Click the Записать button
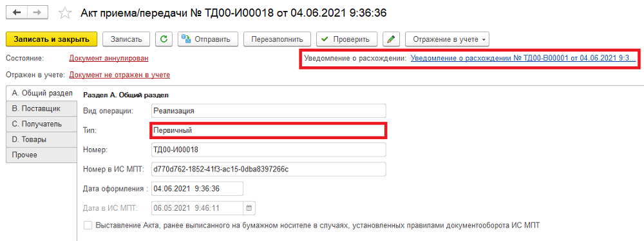The height and width of the screenshot is (241, 644). 126,39
